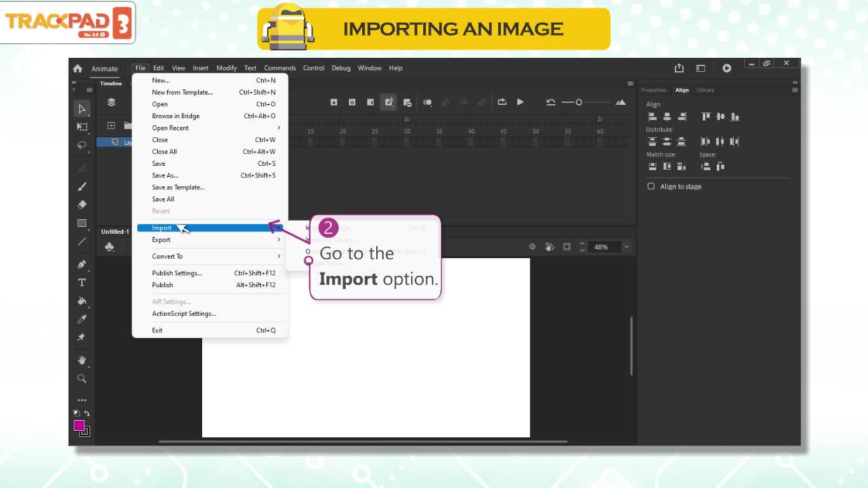Click the Home icon
The width and height of the screenshot is (868, 488).
78,69
